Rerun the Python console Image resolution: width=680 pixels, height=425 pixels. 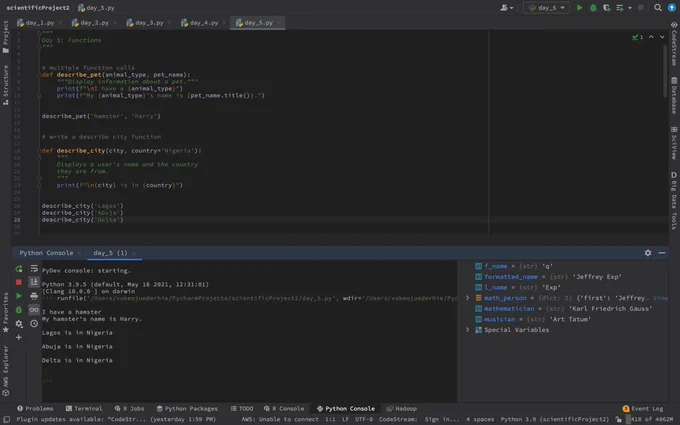pyautogui.click(x=19, y=269)
